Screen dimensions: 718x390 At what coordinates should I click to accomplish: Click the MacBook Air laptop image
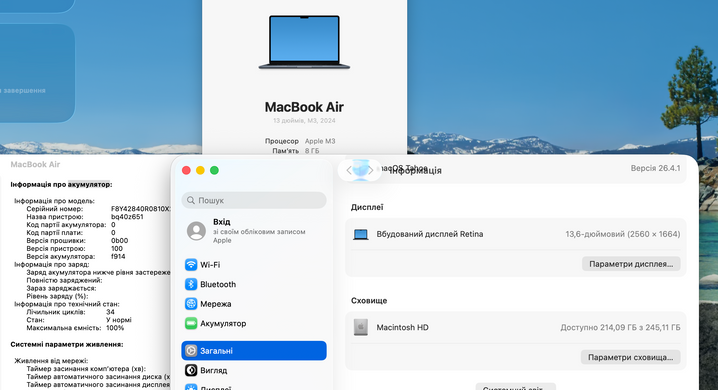(305, 42)
